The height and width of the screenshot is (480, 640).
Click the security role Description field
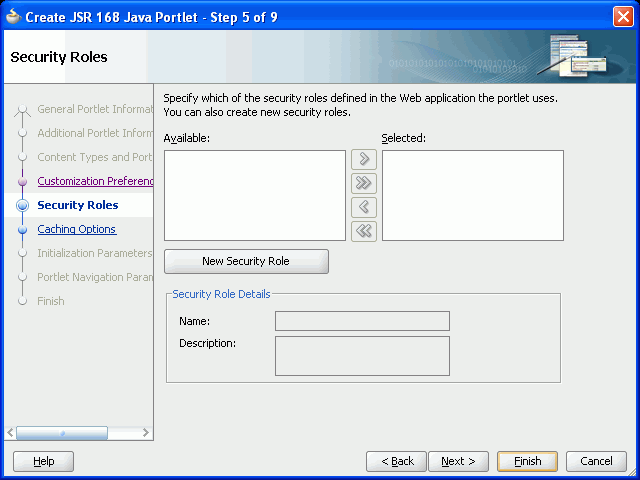tap(362, 355)
